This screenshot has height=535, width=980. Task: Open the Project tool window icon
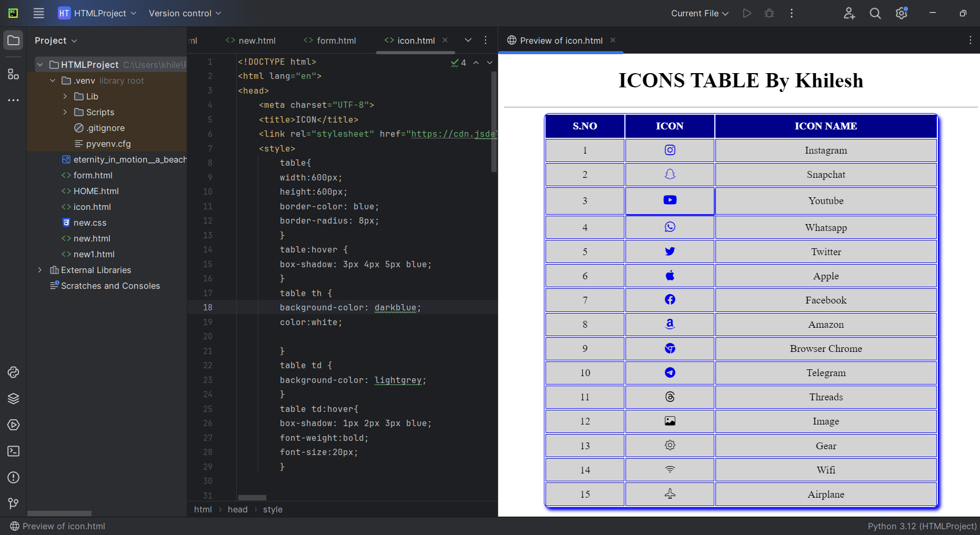coord(14,41)
